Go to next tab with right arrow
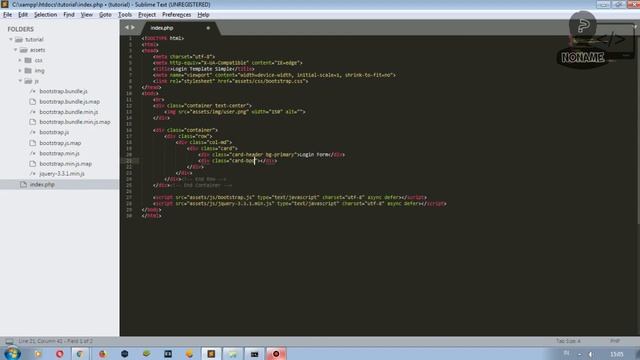This screenshot has height=360, width=640. (133, 28)
